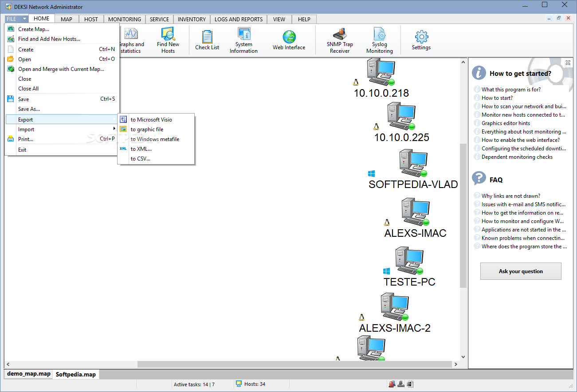Open the FILE dropdown menu

pyautogui.click(x=16, y=19)
